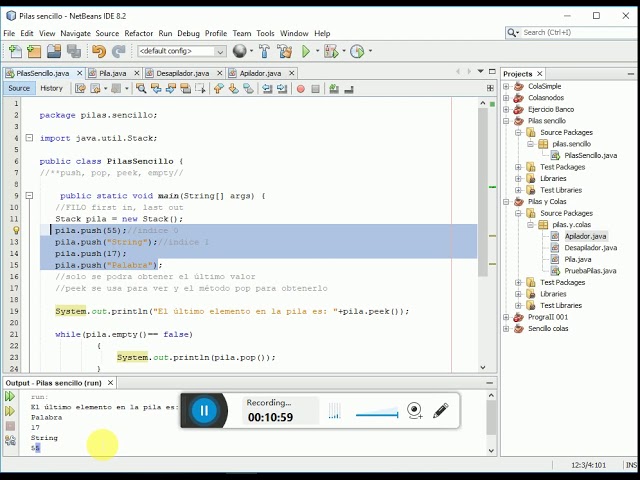Click the Redo arrow icon

118,51
